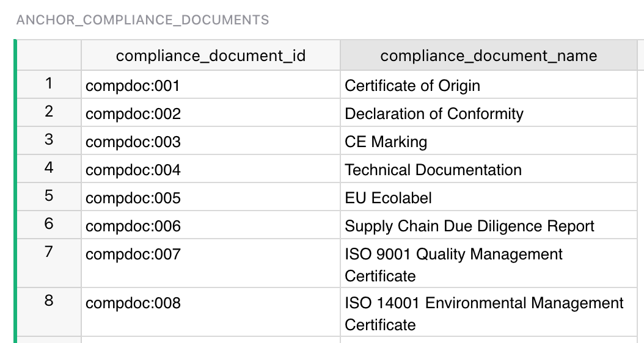Viewport: 644px width, 343px height.
Task: Select row 4 via row header
Action: [x=49, y=168]
